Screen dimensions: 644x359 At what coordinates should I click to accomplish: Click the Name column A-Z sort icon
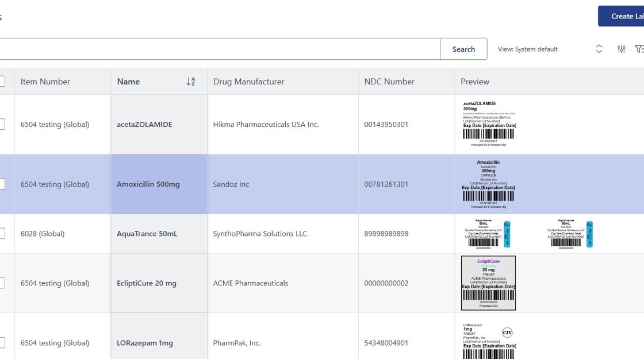click(x=191, y=82)
